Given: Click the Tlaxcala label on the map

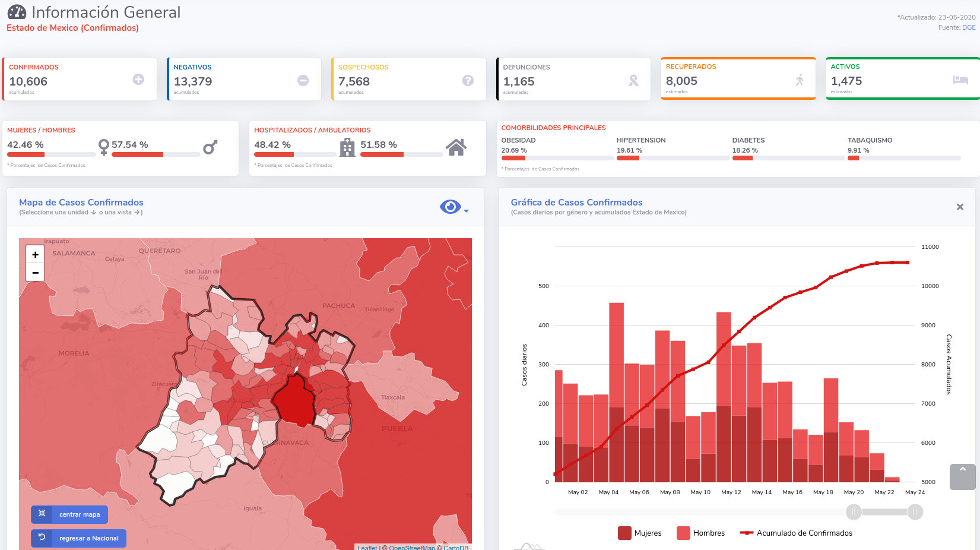Looking at the screenshot, I should pyautogui.click(x=393, y=397).
